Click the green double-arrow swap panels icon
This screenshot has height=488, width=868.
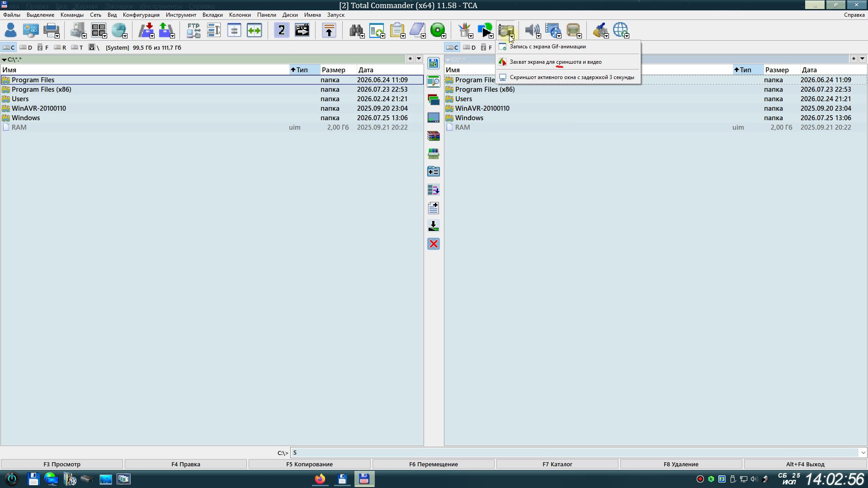point(255,30)
